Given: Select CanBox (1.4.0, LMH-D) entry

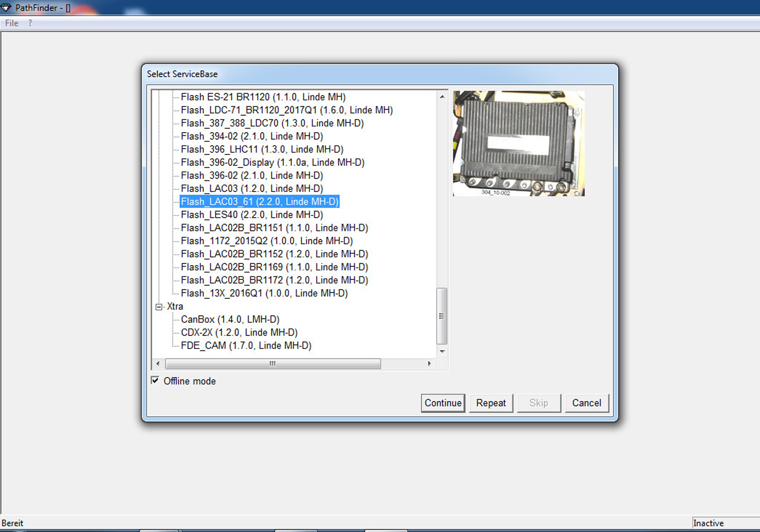Looking at the screenshot, I should (230, 319).
